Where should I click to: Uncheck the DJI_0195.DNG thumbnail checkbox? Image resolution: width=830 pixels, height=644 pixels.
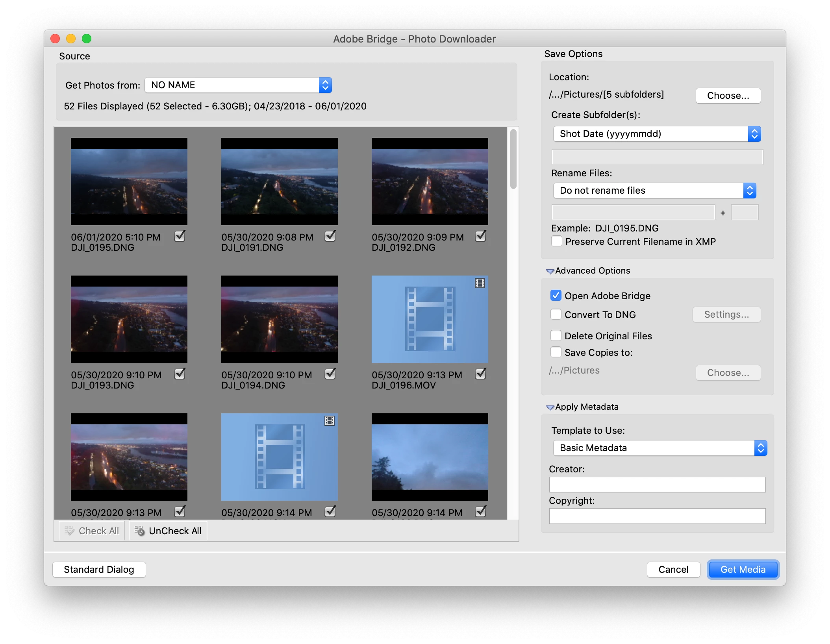click(x=180, y=236)
